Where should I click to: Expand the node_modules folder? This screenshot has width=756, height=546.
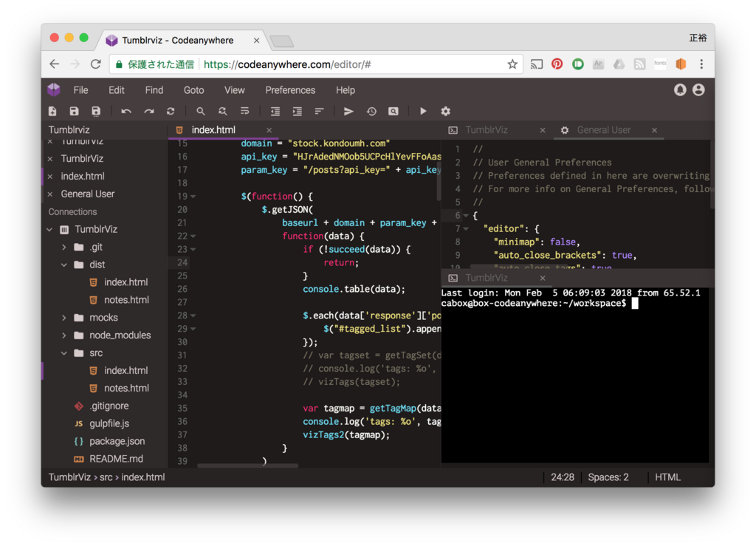(63, 335)
